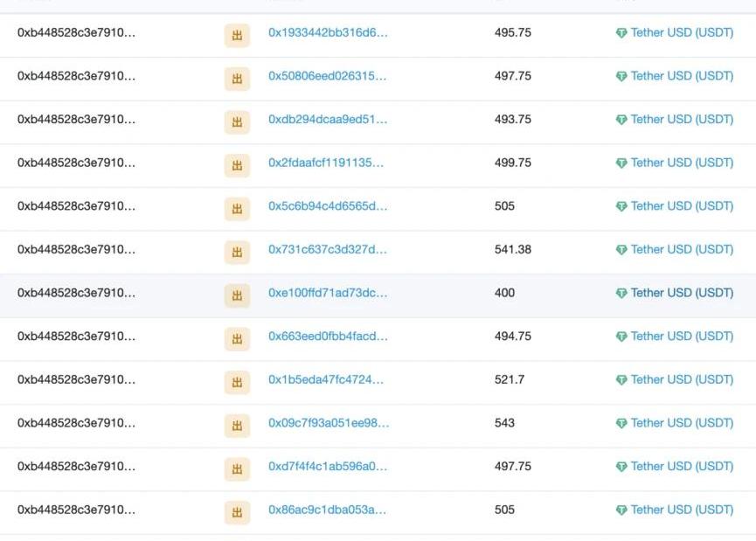Viewport: 756px width, 541px height.
Task: Open recipient address 0xe100ffd71ad73dc
Action: point(327,293)
